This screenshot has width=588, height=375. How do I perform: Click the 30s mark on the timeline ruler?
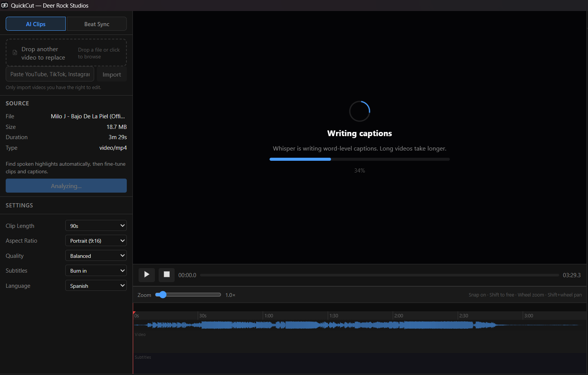tap(203, 316)
